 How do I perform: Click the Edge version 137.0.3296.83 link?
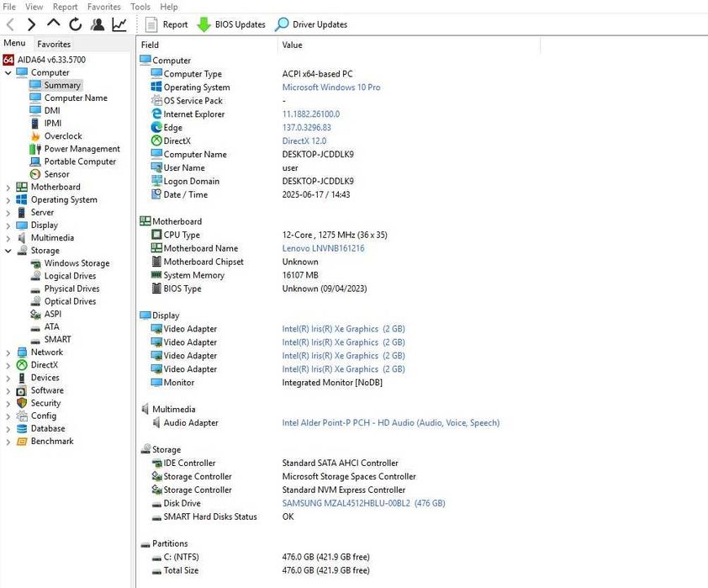point(306,128)
